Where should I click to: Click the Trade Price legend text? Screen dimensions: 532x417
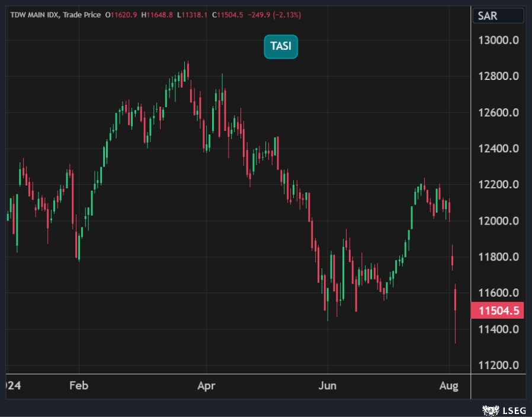[81, 14]
